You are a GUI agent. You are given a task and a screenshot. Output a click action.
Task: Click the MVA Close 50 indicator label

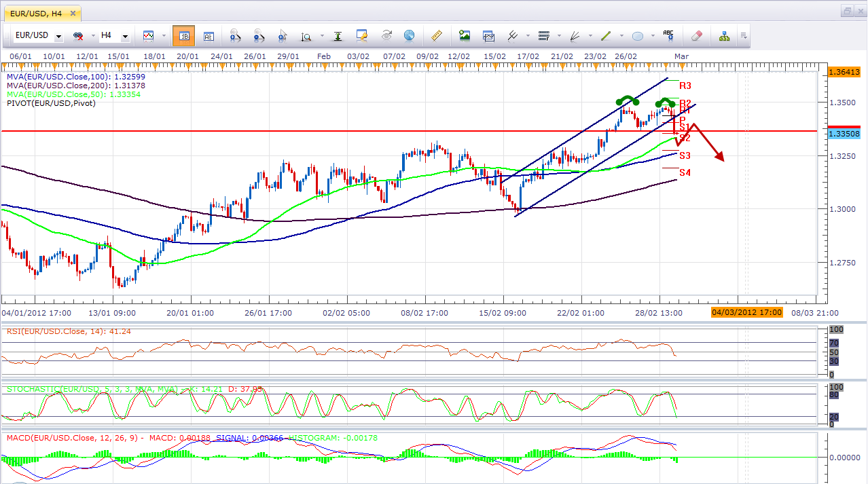73,94
